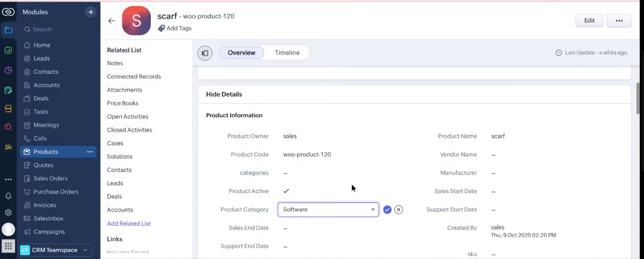The image size is (644, 259).
Task: Toggle the Product Active checkmark
Action: [286, 191]
